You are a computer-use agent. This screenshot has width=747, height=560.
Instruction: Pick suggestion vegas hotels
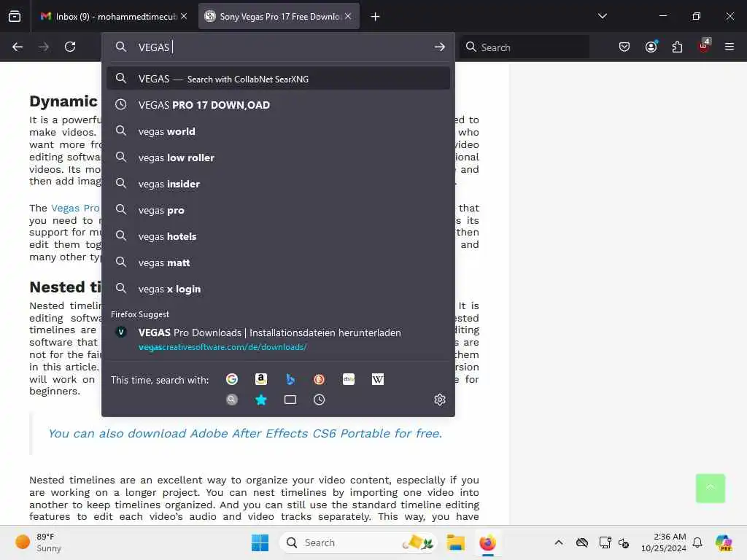click(278, 236)
